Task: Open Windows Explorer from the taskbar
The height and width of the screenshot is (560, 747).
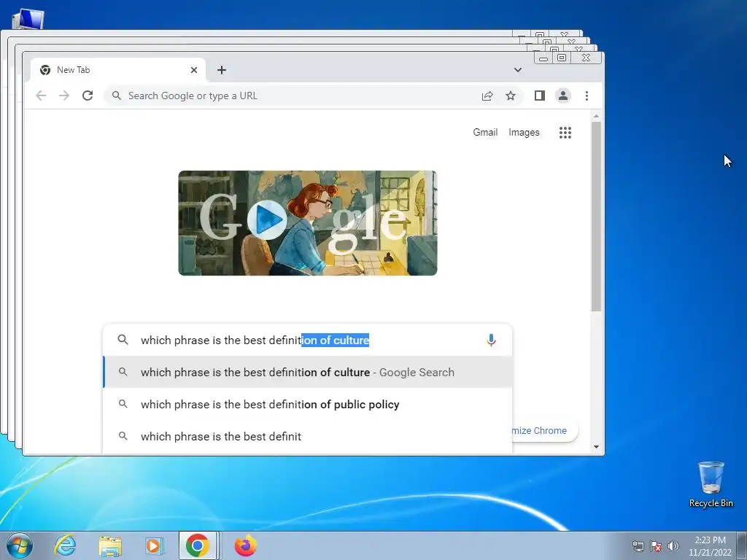Action: click(x=110, y=545)
